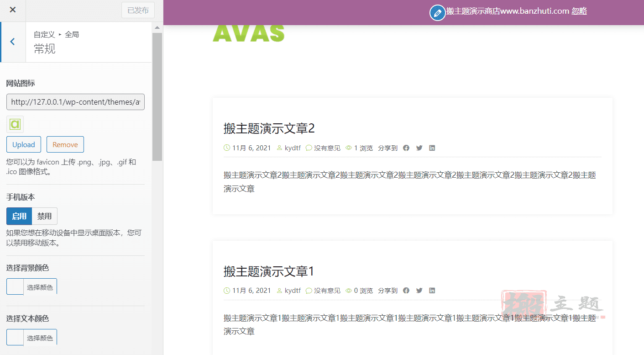Viewport: 644px width, 355px height.
Task: Share 搬主题演示文章2 on Twitter icon
Action: tap(419, 148)
